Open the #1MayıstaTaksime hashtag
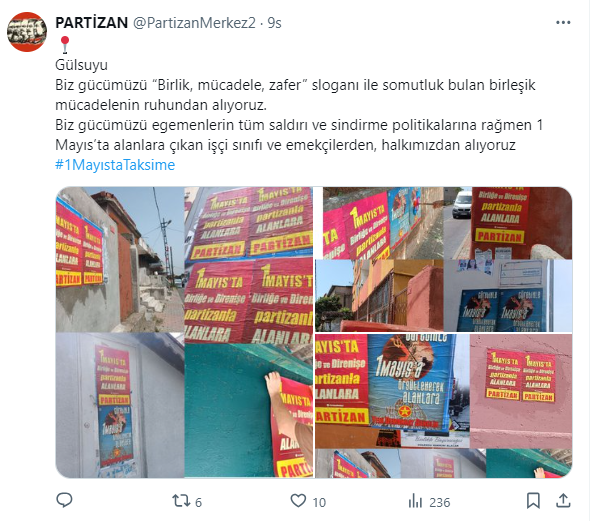 tap(115, 165)
